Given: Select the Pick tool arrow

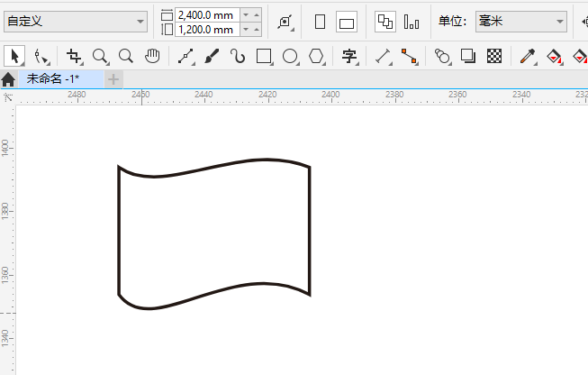Looking at the screenshot, I should 14,56.
